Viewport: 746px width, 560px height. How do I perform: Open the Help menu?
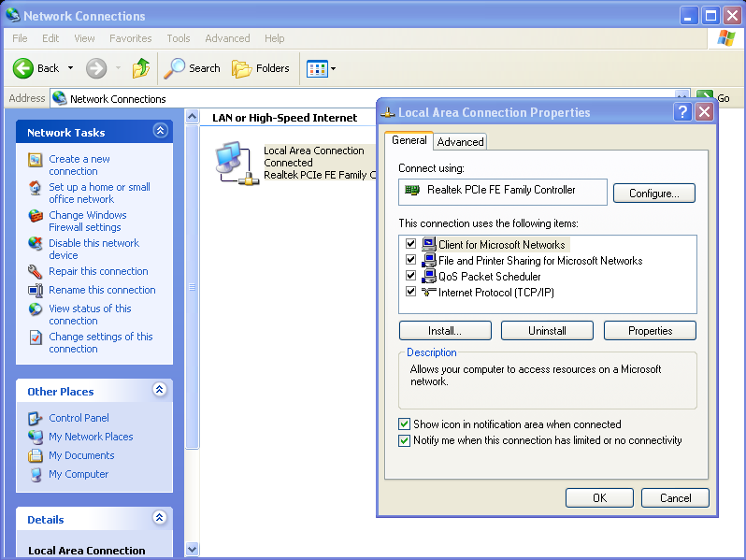click(x=275, y=38)
